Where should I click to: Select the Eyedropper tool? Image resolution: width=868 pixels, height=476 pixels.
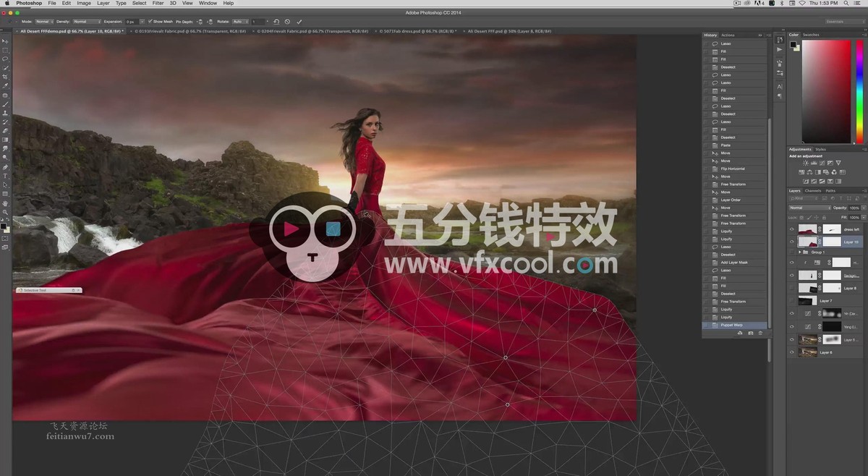[5, 85]
